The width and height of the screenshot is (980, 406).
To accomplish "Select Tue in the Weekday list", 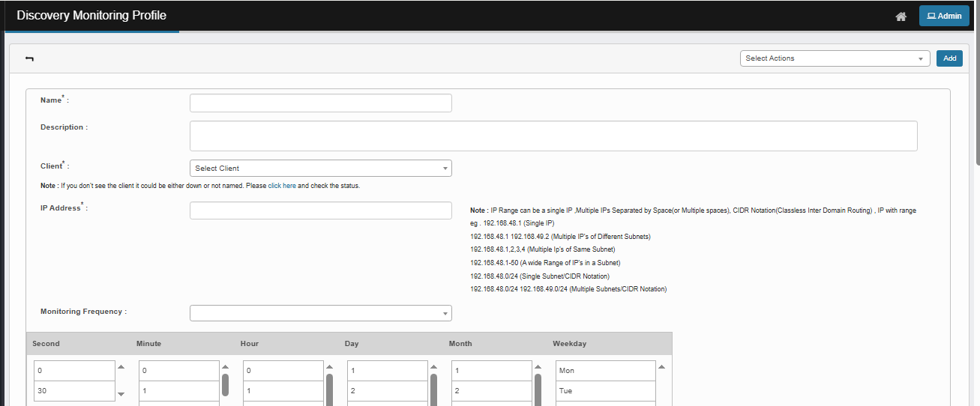I will tap(605, 391).
